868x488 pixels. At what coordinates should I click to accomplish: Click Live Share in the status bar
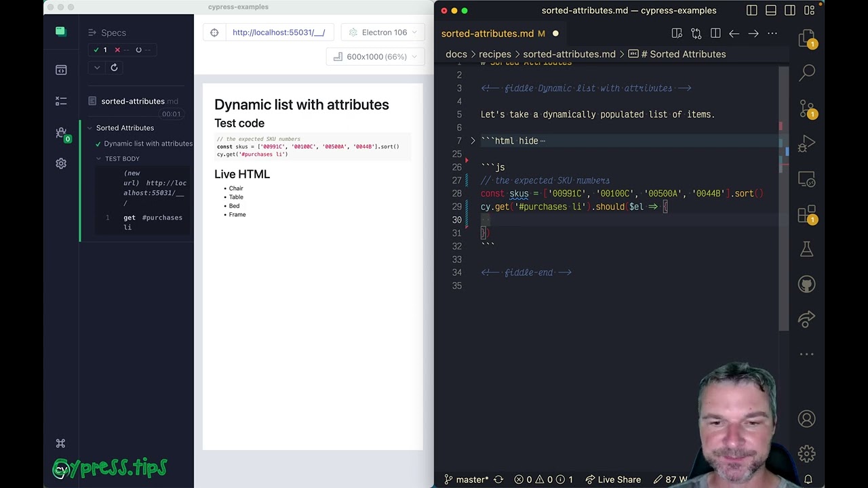click(612, 479)
